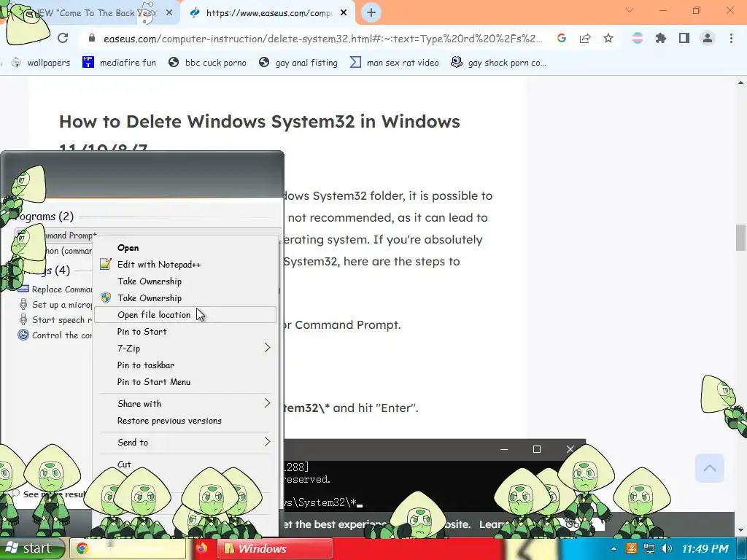Open Chrome three-dot menu
The height and width of the screenshot is (560, 747).
click(731, 38)
